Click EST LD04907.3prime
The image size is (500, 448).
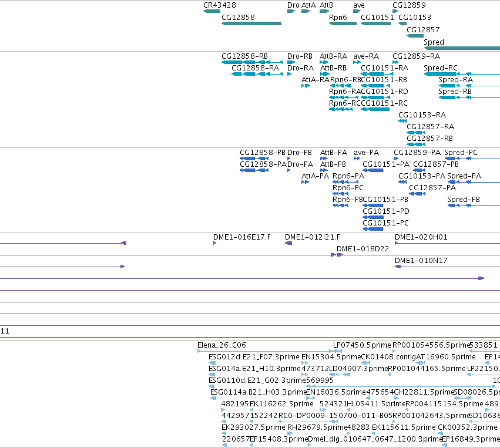(340, 375)
